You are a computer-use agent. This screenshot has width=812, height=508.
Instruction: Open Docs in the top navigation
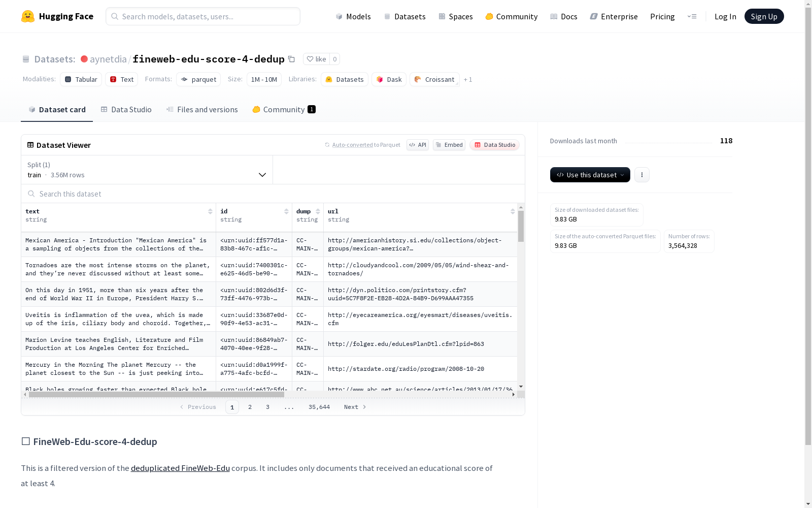564,17
